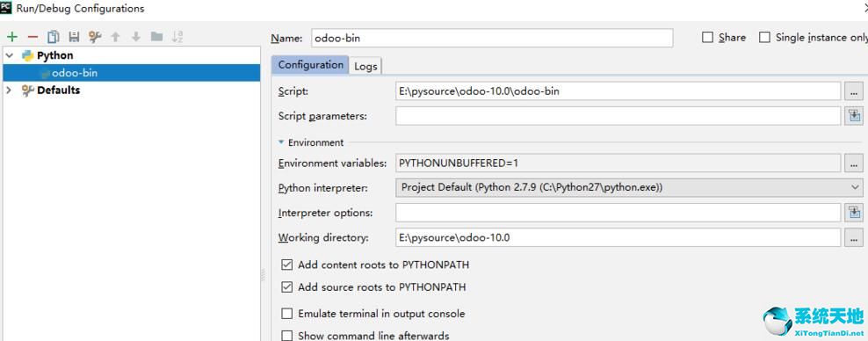Toggle the Single instance only checkbox

click(764, 37)
